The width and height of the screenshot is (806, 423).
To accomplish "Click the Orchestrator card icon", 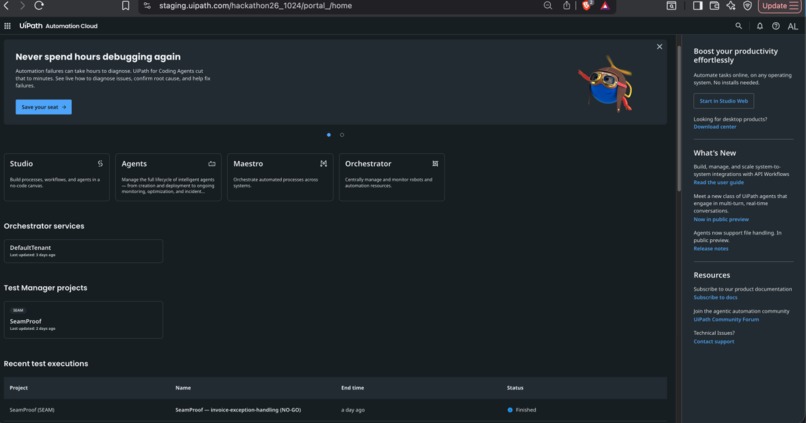I will pos(435,163).
